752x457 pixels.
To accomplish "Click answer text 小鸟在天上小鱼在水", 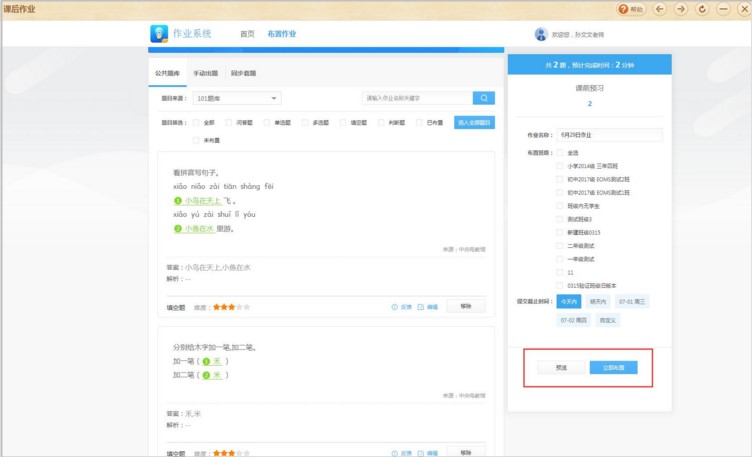I will 218,268.
